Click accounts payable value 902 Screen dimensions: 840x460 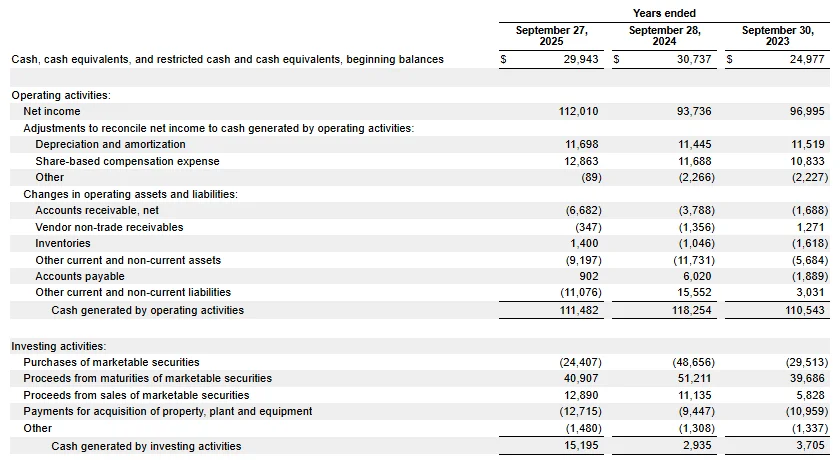589,276
